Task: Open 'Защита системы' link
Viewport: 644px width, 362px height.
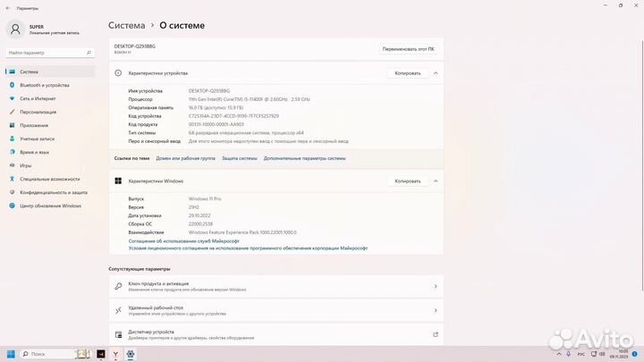Action: click(240, 158)
